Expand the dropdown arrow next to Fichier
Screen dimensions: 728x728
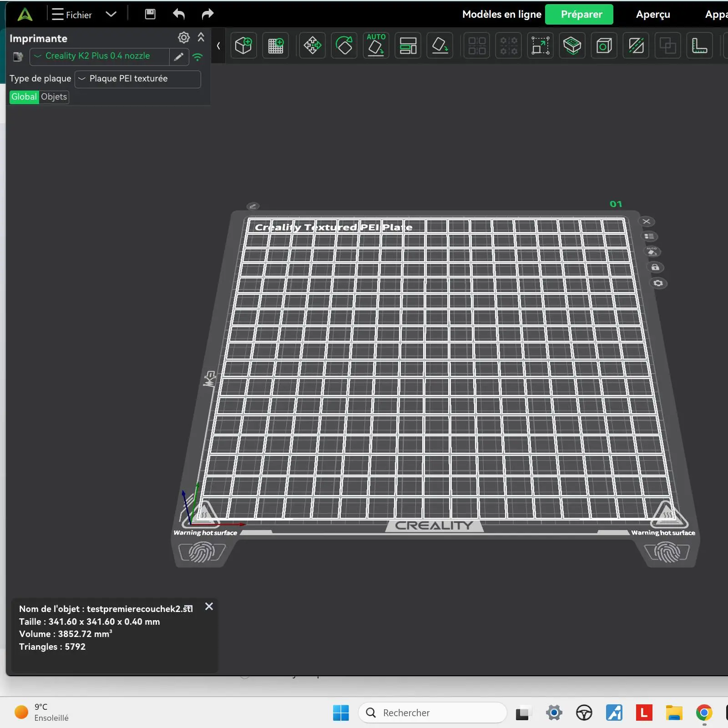point(111,14)
